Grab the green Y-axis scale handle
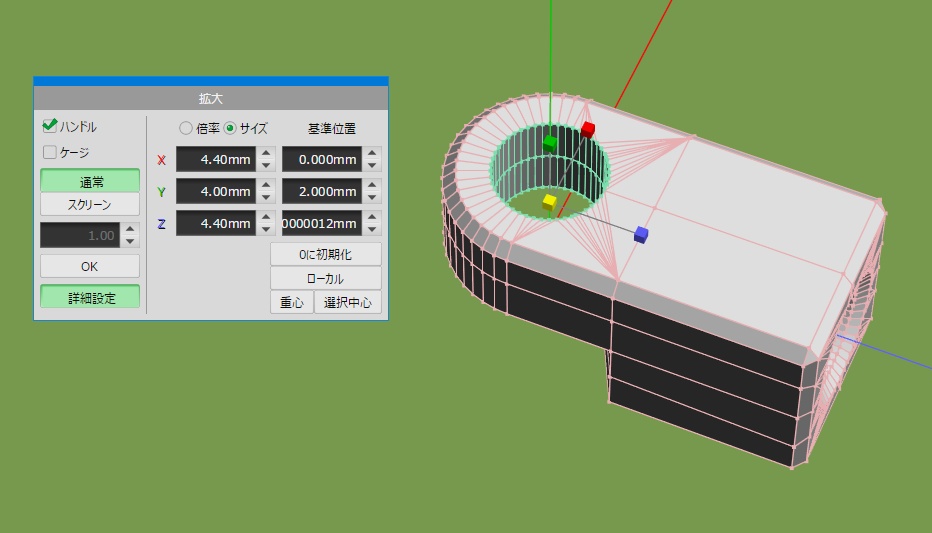Screen dimensions: 932x533 [x=550, y=143]
